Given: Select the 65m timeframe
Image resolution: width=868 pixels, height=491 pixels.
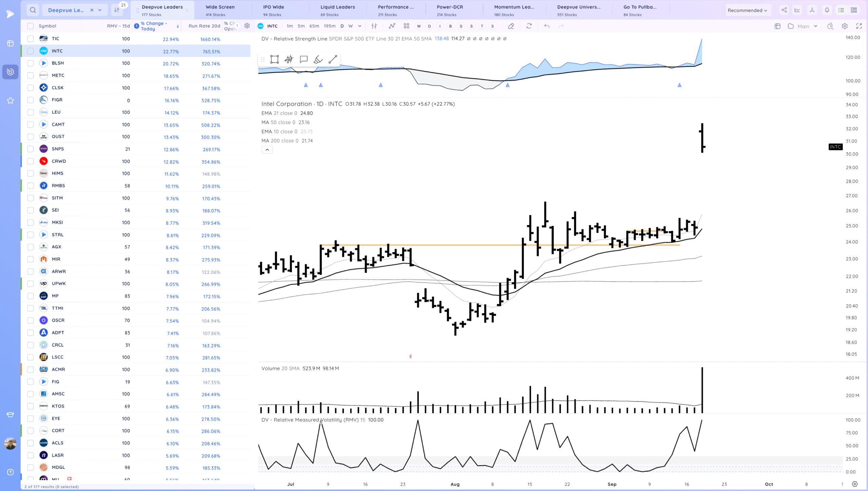Looking at the screenshot, I should tap(314, 26).
